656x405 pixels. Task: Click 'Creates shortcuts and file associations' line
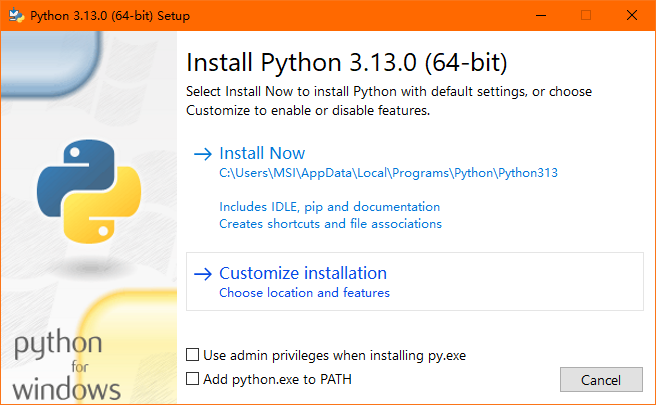click(330, 224)
